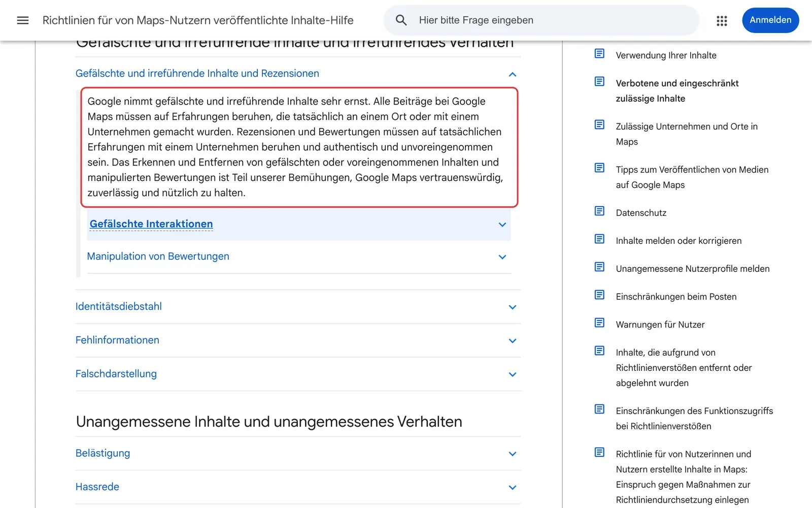Screen dimensions: 812x508
Task: Click article icon beside Datenschutz
Action: (599, 211)
